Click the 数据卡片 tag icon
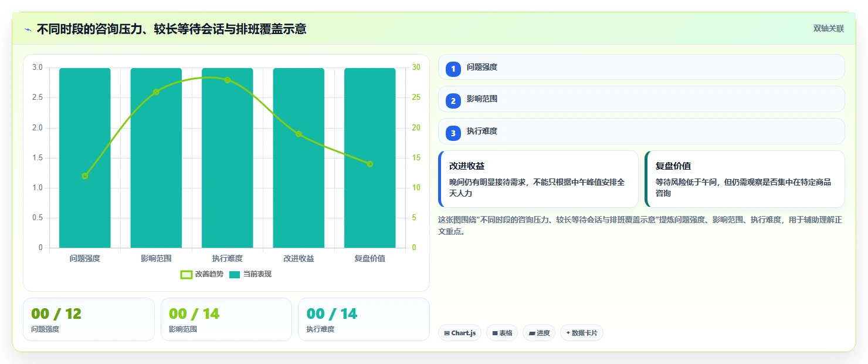The height and width of the screenshot is (364, 868). click(568, 333)
